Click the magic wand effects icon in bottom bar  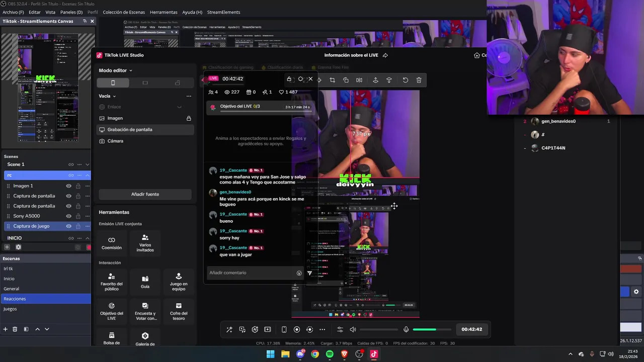coord(229,329)
